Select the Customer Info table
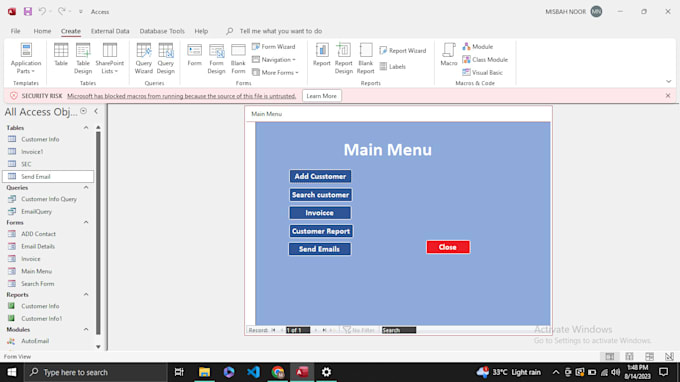 [x=48, y=139]
